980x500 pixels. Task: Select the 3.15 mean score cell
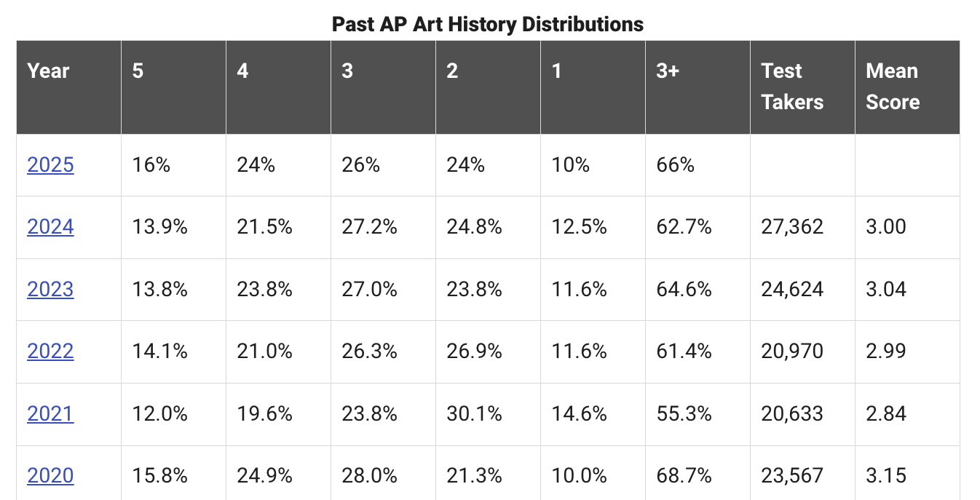pos(886,476)
